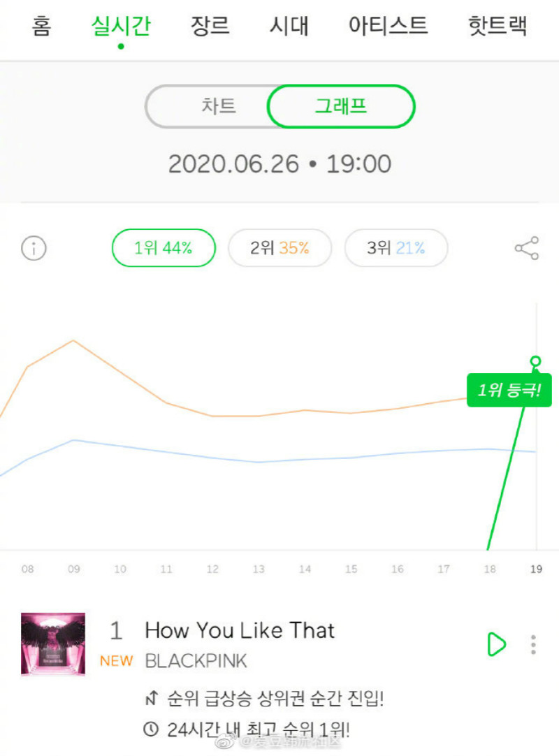Click the BLACKPINK artist name
This screenshot has width=559, height=756.
click(x=196, y=661)
